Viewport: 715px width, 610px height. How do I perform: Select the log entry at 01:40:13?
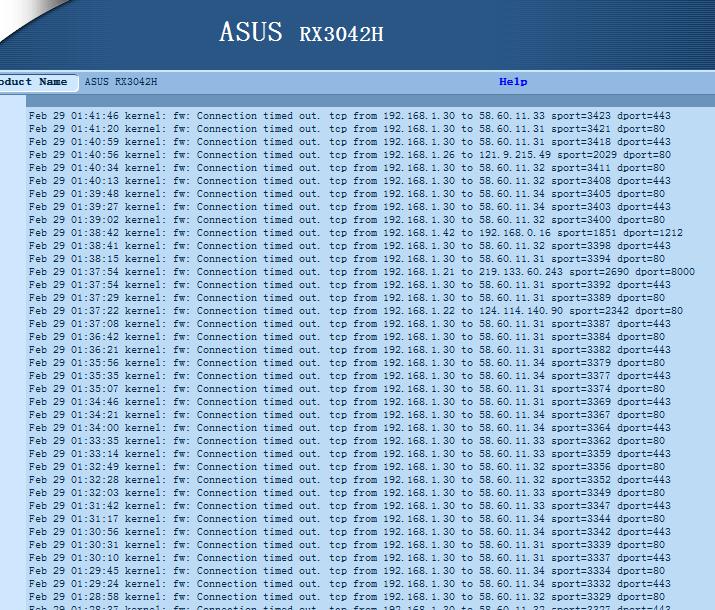(x=350, y=181)
